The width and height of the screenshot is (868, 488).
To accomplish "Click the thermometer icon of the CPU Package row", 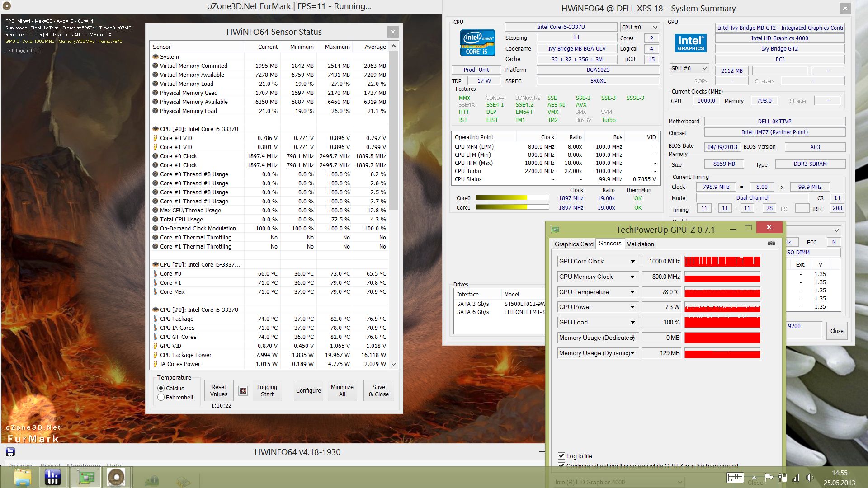I will click(x=156, y=319).
